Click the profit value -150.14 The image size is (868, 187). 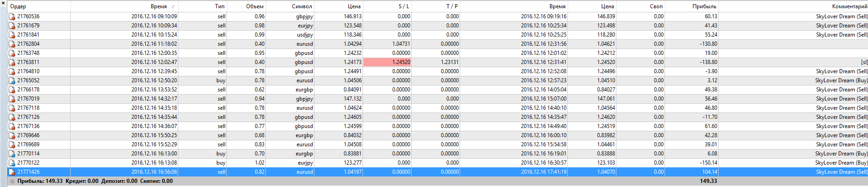[709, 163]
